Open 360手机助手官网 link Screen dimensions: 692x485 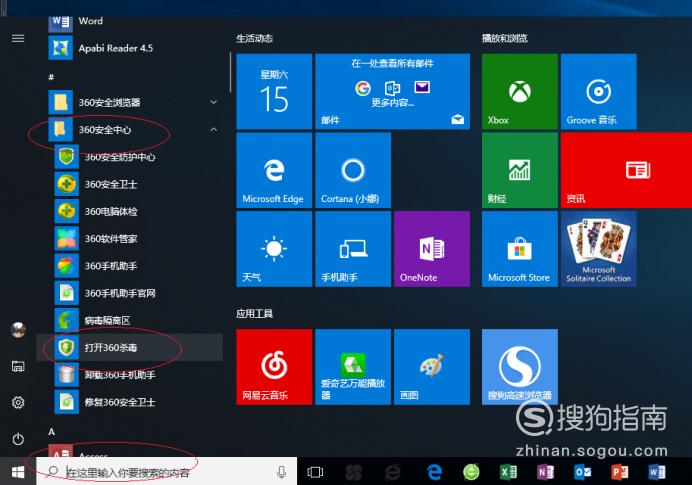(130, 293)
